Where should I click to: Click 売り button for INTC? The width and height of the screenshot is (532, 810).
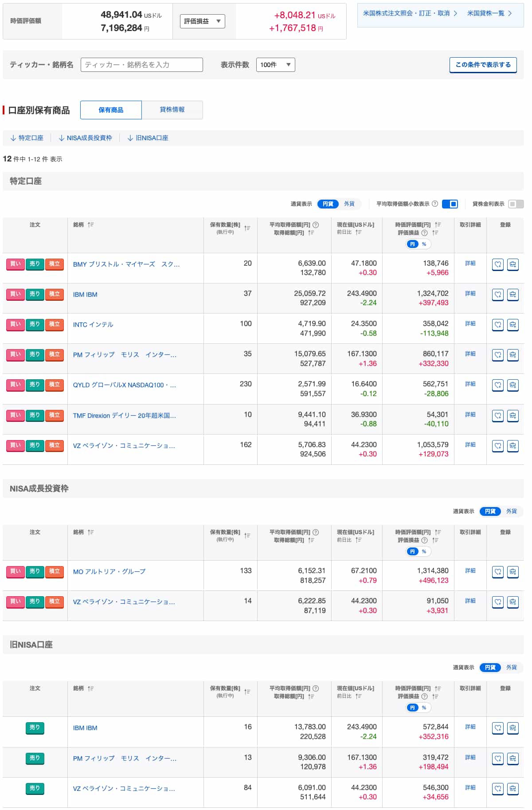click(35, 325)
